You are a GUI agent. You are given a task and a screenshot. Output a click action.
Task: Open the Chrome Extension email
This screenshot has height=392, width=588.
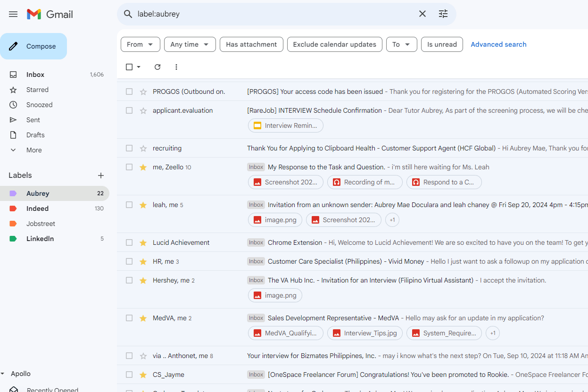352,242
